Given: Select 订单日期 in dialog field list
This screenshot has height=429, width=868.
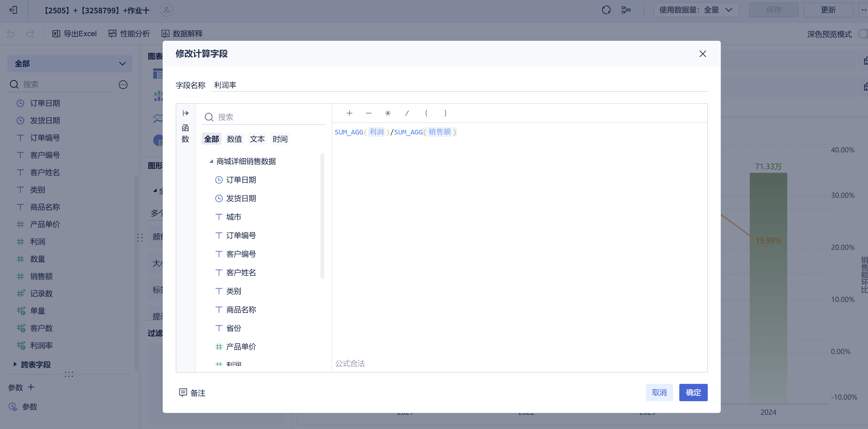Looking at the screenshot, I should tap(241, 180).
